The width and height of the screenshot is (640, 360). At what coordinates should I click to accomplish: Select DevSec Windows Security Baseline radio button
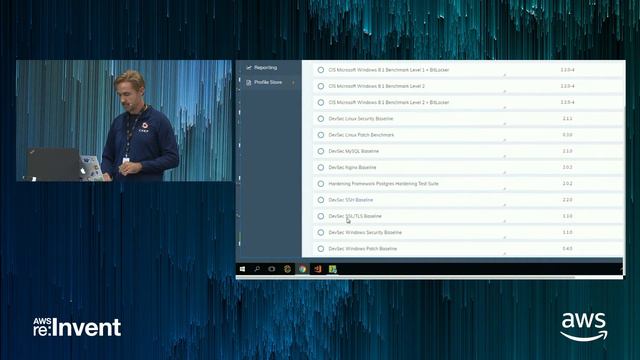click(321, 233)
